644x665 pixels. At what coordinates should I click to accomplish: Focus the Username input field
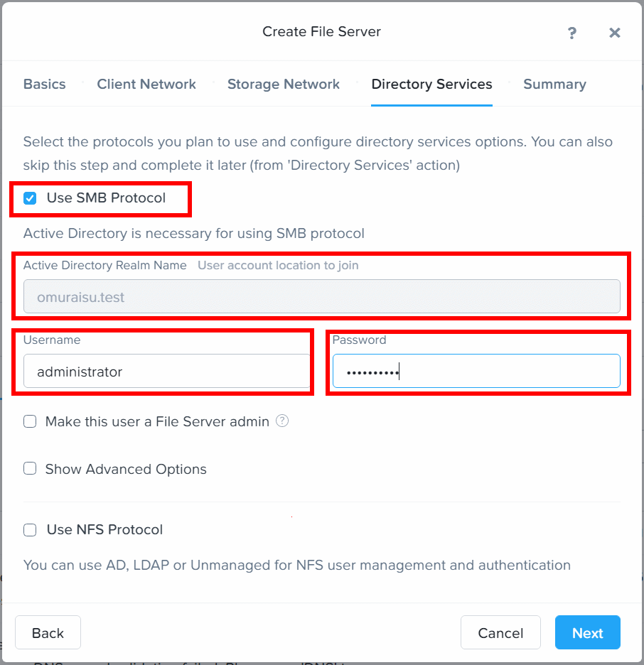(167, 371)
